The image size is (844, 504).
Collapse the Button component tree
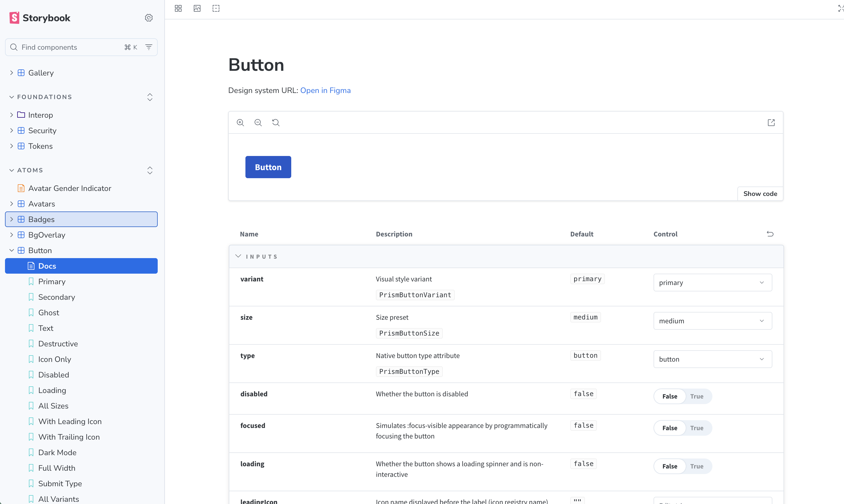[81, 250]
